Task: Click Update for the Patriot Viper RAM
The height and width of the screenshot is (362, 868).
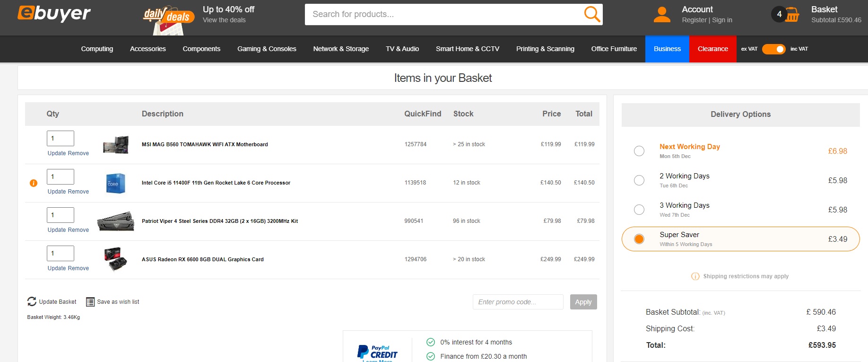Action: pos(57,230)
